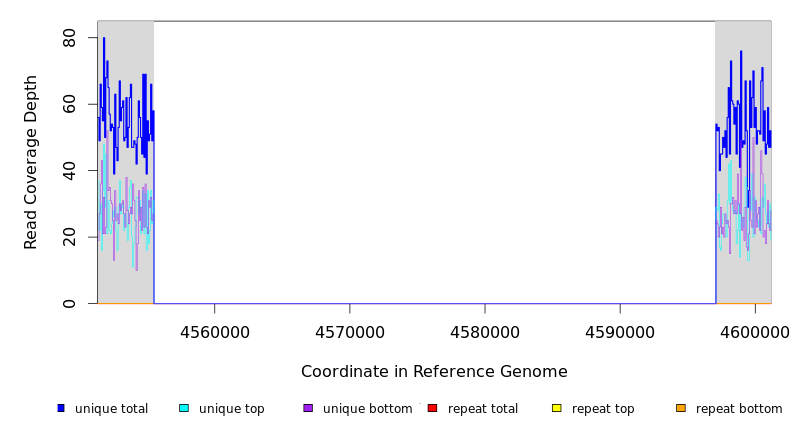Click the "Read Coverage Depth" axis title
792x432 pixels.
coord(32,162)
